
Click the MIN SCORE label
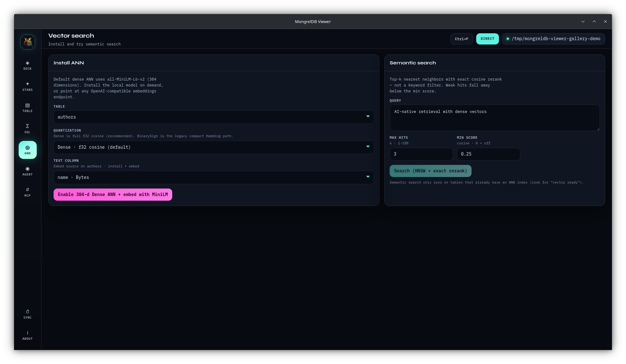pyautogui.click(x=467, y=138)
